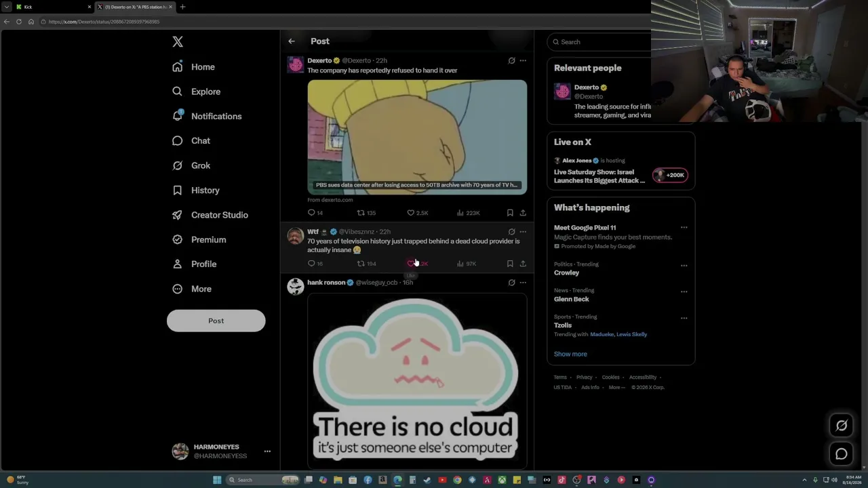Click the browser Back button
This screenshot has height=488, width=868.
pos(7,22)
